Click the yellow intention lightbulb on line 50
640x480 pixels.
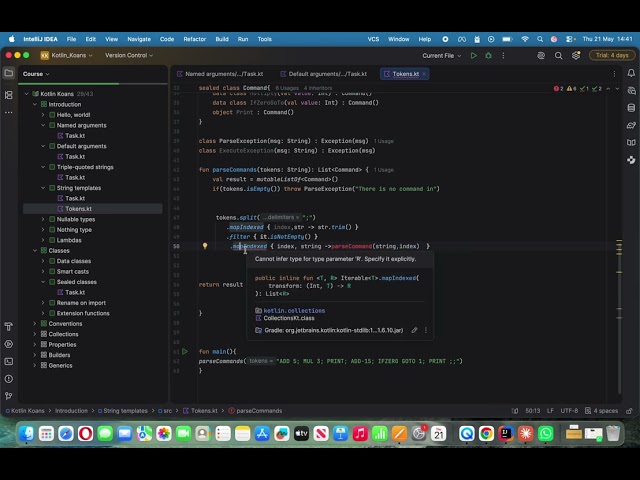coord(205,246)
